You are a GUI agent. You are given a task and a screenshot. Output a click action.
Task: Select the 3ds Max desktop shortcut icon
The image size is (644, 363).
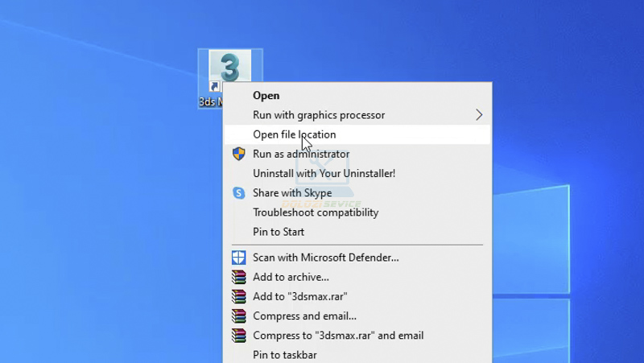[x=229, y=68]
